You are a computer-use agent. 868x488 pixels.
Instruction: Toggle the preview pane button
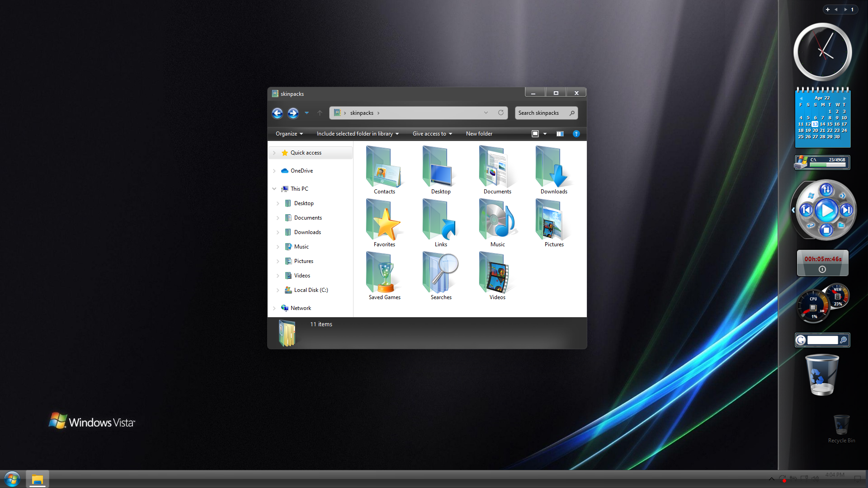point(560,134)
